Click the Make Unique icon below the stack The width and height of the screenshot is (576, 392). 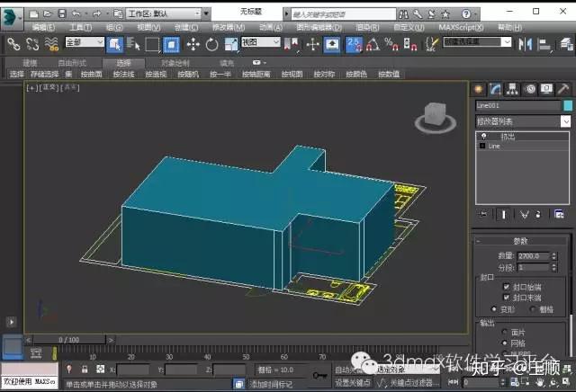click(x=524, y=214)
